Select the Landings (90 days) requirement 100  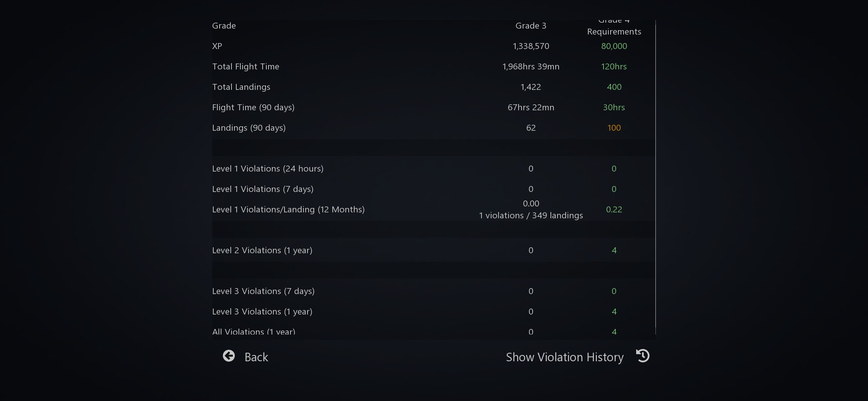coord(614,128)
